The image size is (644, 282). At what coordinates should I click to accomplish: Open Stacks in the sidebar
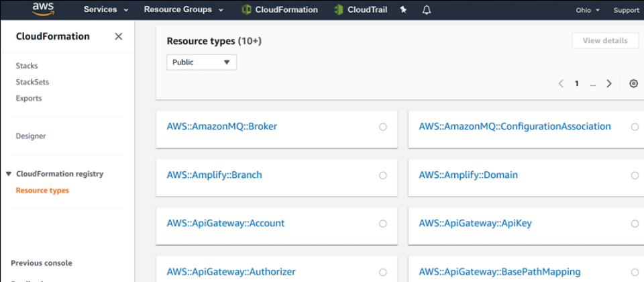(x=27, y=66)
